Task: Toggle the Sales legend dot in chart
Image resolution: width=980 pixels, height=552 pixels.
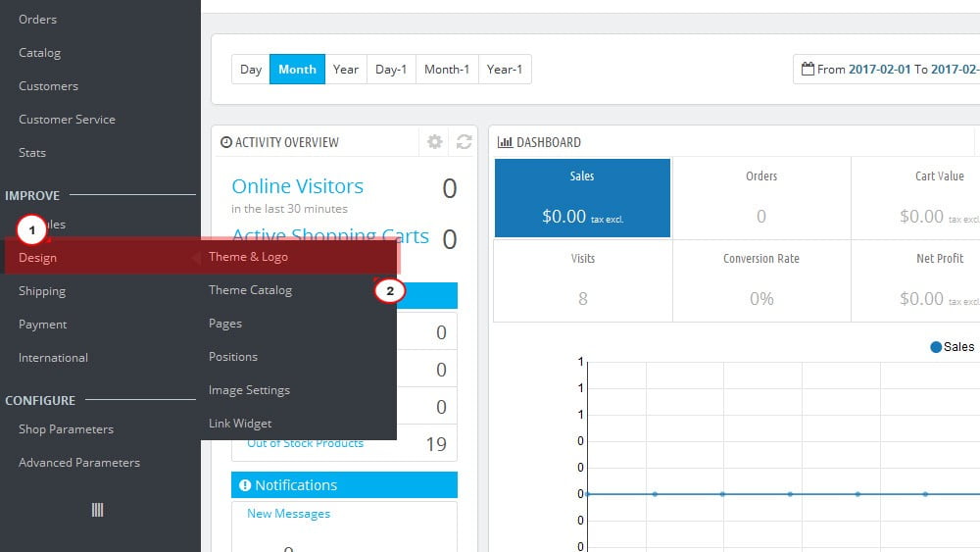Action: tap(936, 347)
